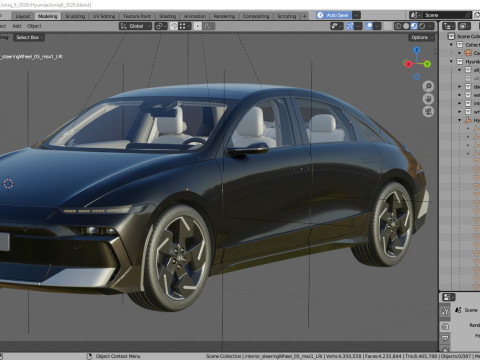Select the Scripting workspace tab

tap(287, 16)
